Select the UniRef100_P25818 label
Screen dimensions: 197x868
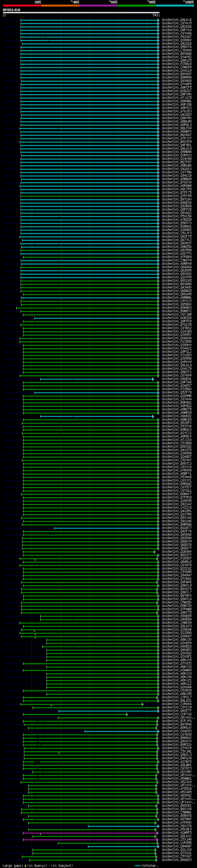pyautogui.click(x=177, y=64)
